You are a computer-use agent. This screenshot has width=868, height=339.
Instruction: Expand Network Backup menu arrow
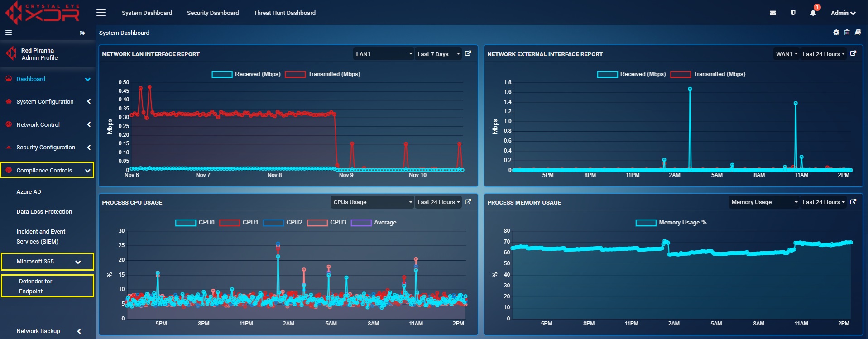pyautogui.click(x=79, y=331)
